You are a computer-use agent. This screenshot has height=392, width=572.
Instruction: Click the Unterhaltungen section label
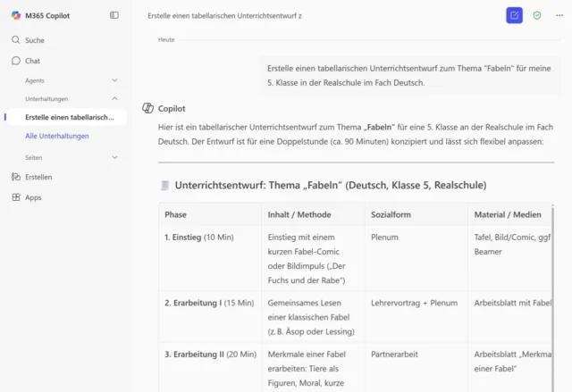(x=46, y=99)
